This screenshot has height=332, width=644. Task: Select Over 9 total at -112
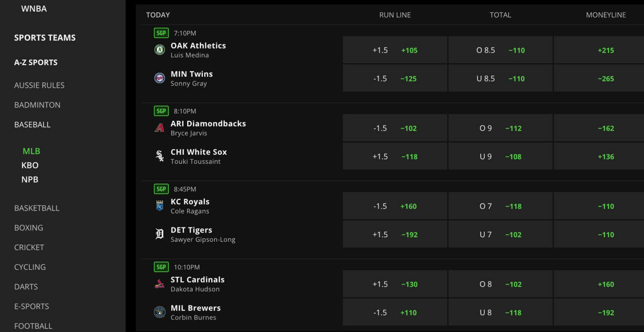[x=500, y=128]
